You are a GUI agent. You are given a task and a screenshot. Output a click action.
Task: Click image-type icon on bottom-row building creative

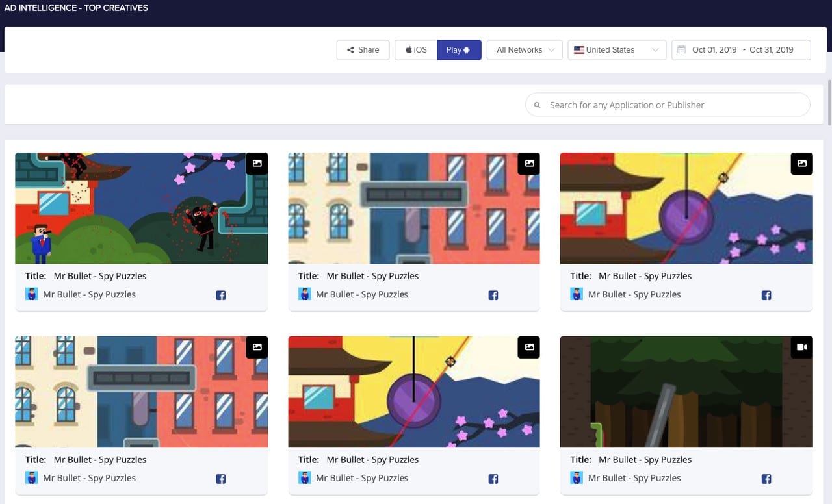point(257,347)
